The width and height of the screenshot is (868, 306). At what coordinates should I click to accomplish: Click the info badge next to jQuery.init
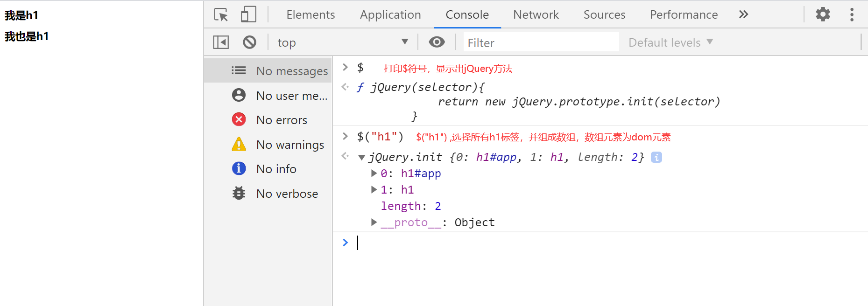656,157
